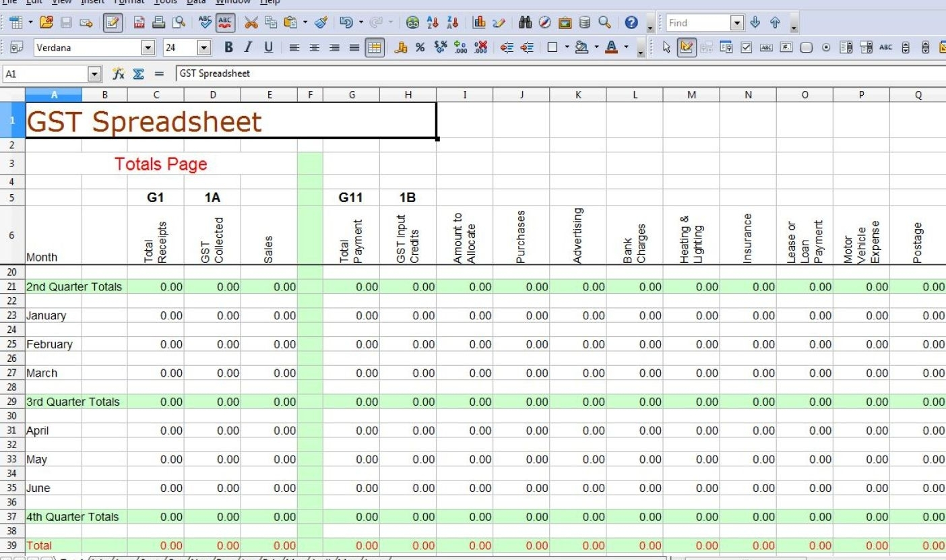Open the Gallery

coord(565,23)
